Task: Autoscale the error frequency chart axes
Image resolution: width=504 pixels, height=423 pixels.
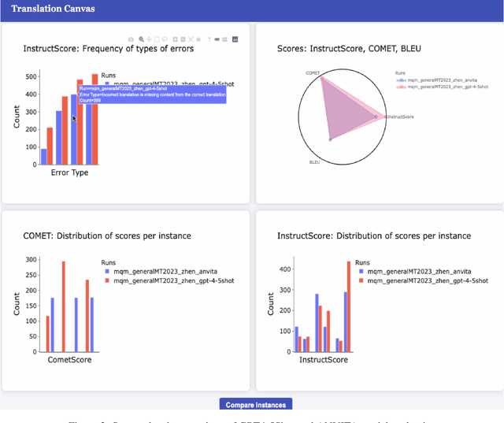Action: 190,39
